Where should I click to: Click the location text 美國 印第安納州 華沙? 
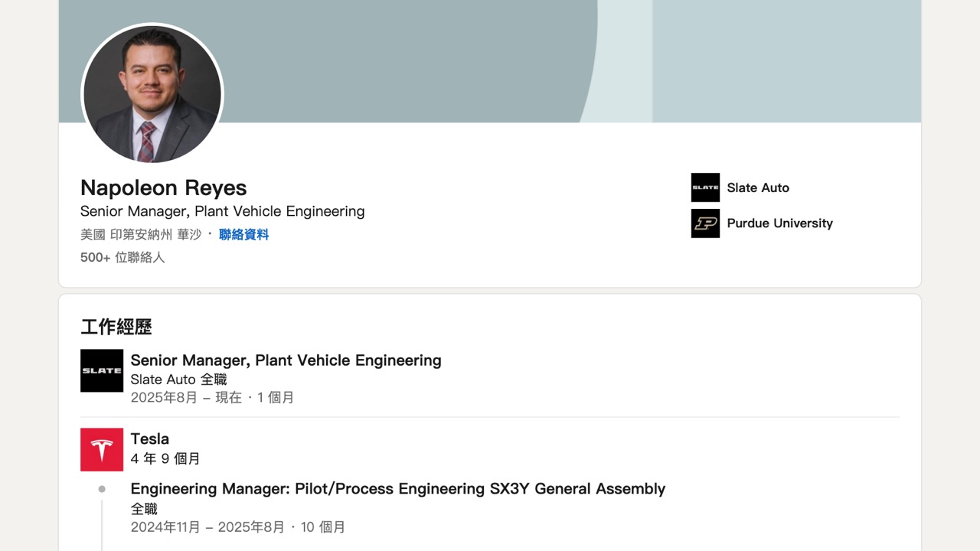[141, 234]
